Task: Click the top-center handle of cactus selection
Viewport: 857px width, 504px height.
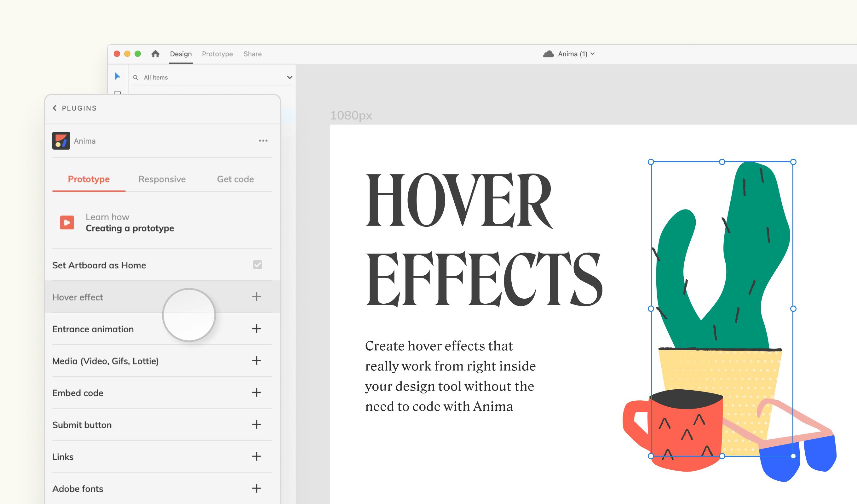Action: [722, 162]
